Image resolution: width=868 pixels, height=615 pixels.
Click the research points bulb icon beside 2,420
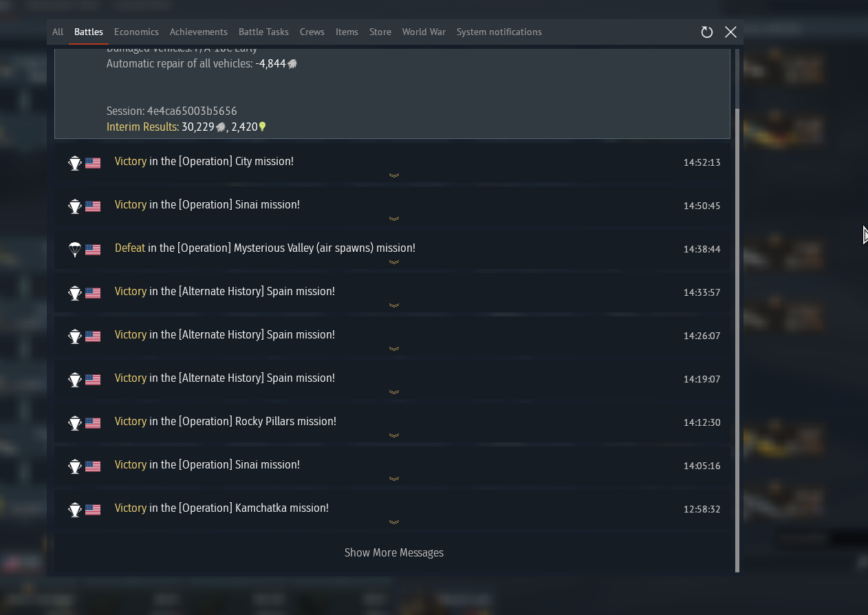point(262,127)
